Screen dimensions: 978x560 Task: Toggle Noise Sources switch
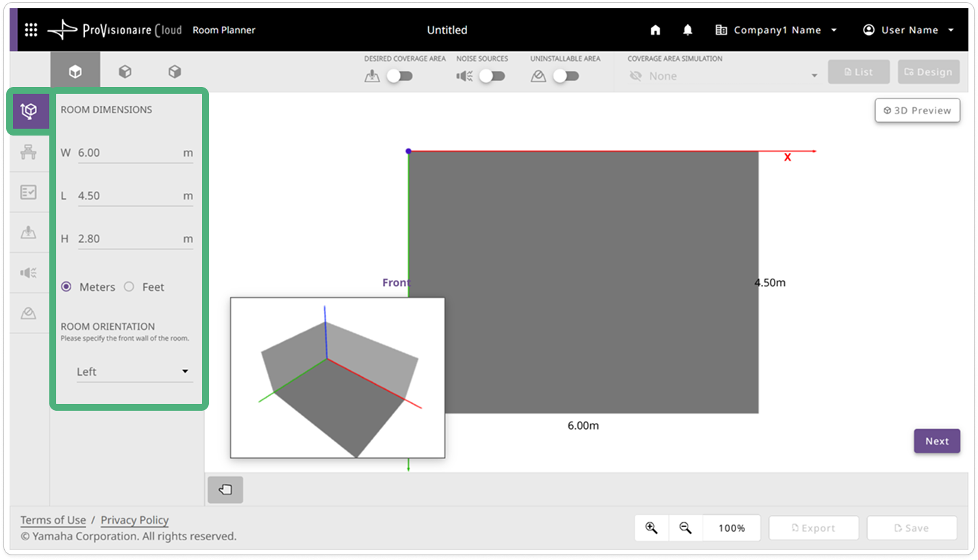coord(492,76)
